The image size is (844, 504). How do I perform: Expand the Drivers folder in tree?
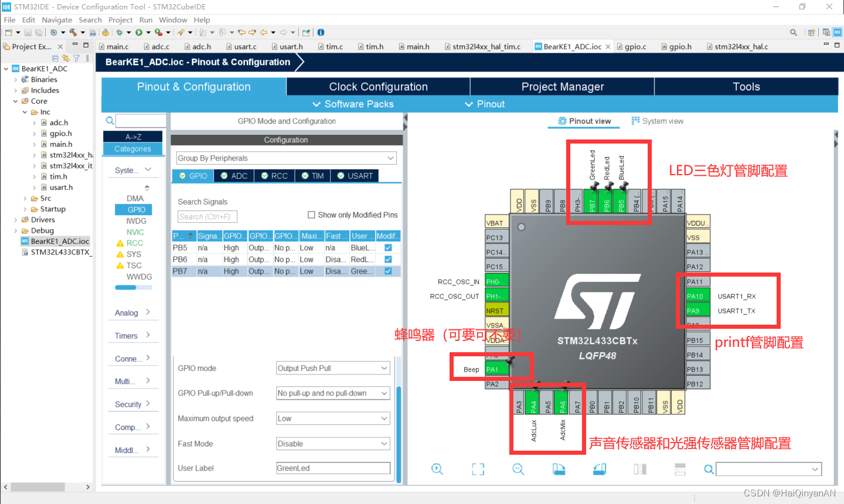click(16, 220)
